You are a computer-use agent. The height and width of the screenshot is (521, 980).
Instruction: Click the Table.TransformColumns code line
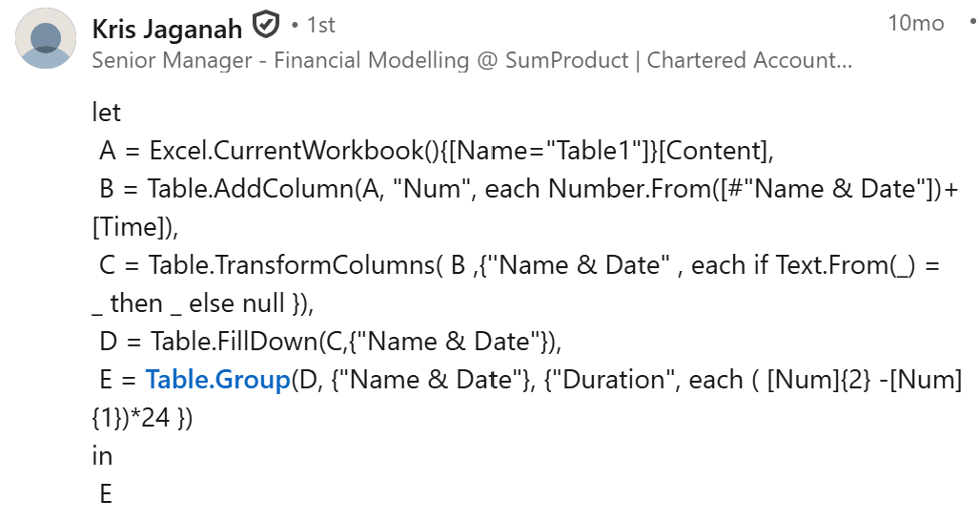coord(520,265)
